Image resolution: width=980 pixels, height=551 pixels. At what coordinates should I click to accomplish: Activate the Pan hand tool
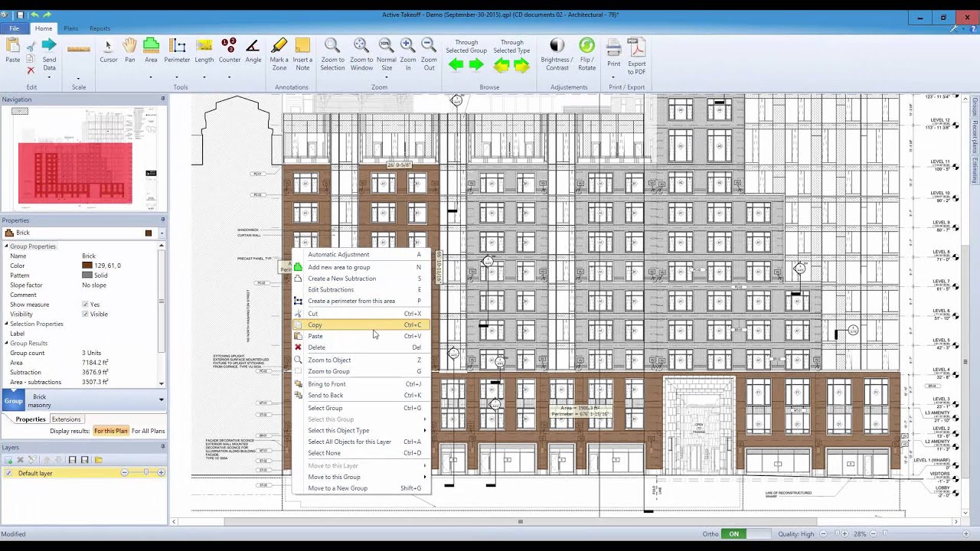129,51
